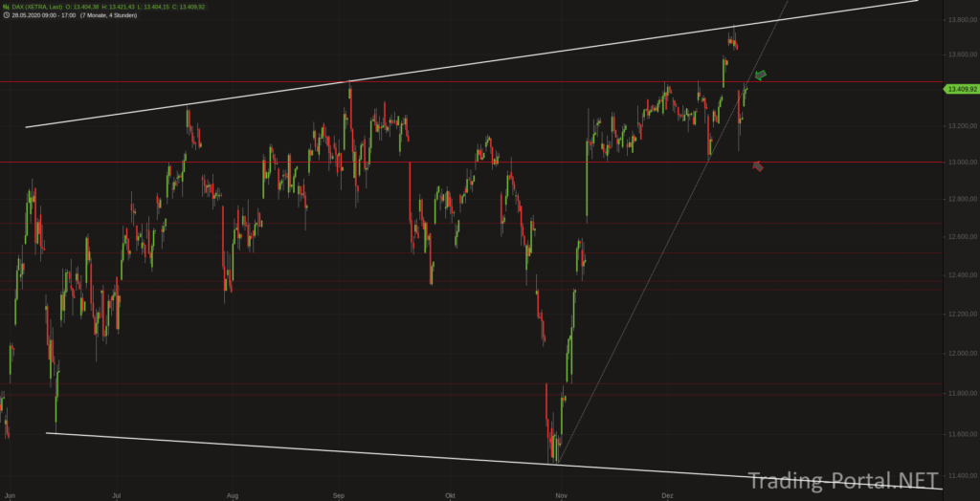The height and width of the screenshot is (501, 980).
Task: Click the 13.600,00 price axis label
Action: click(x=961, y=54)
